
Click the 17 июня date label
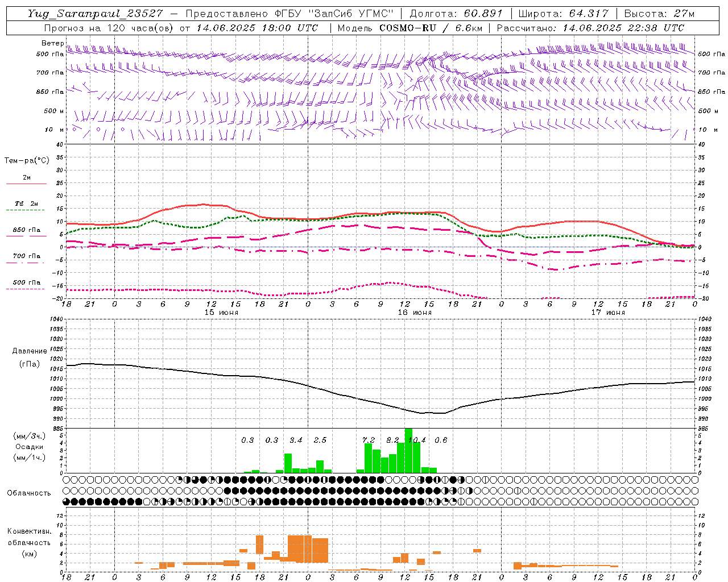[x=608, y=313]
